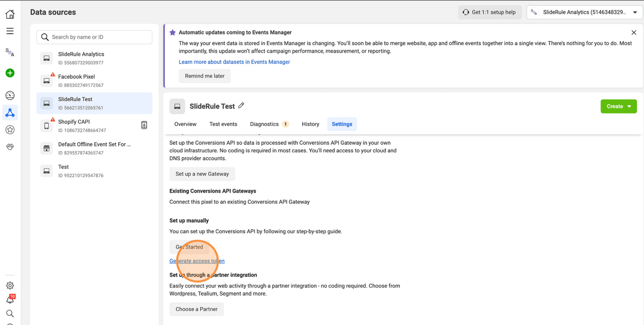Click Set up a new Gateway button

pos(202,174)
